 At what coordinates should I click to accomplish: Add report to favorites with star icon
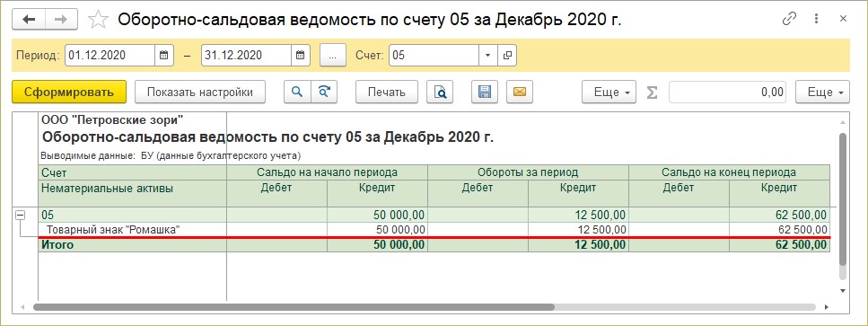pyautogui.click(x=98, y=20)
